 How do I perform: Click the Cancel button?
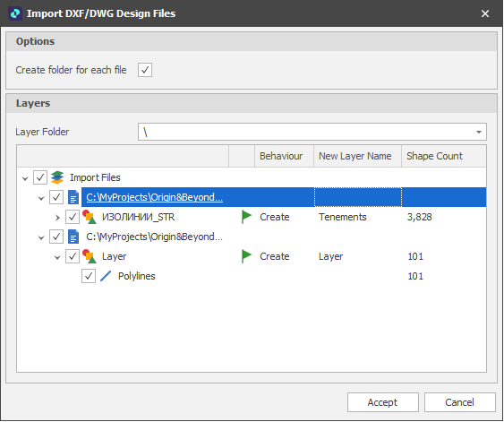459,402
